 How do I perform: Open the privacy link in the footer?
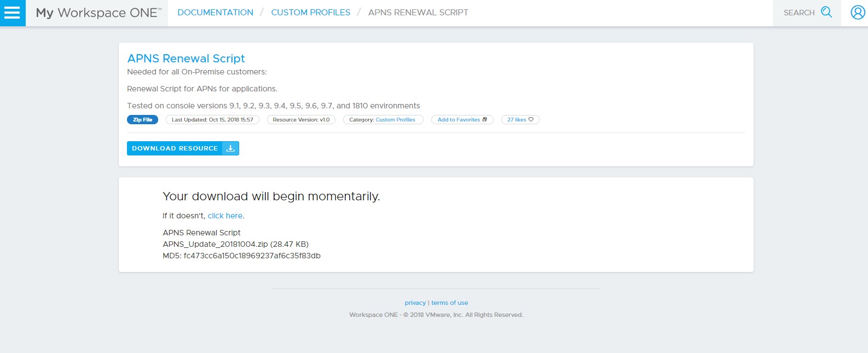coord(415,303)
